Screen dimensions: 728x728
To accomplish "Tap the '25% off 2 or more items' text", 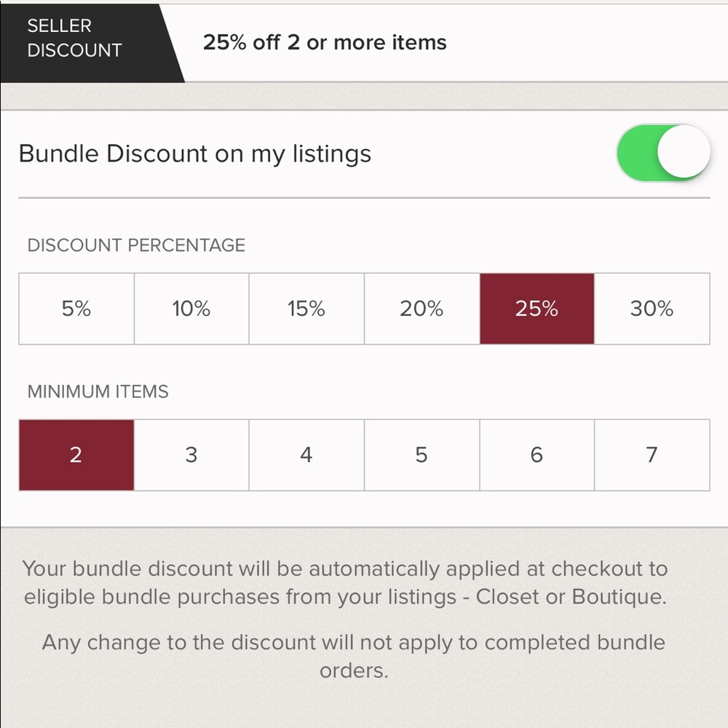I will 325,43.
